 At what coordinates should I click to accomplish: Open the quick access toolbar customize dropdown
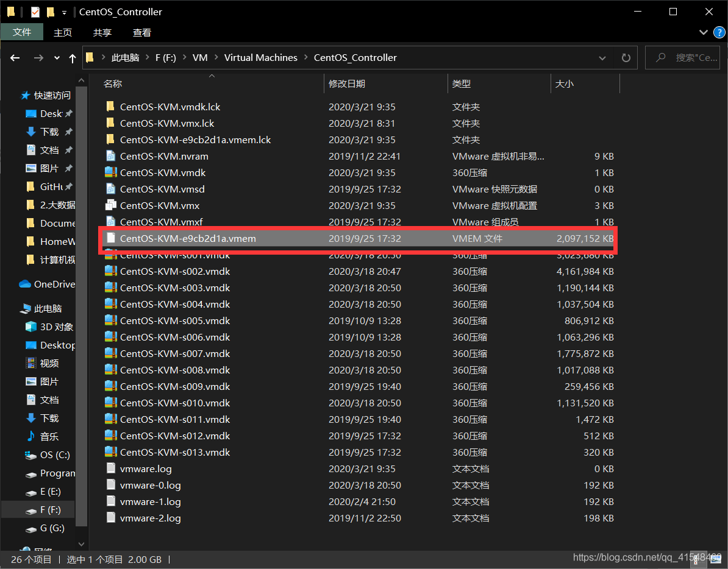click(64, 13)
